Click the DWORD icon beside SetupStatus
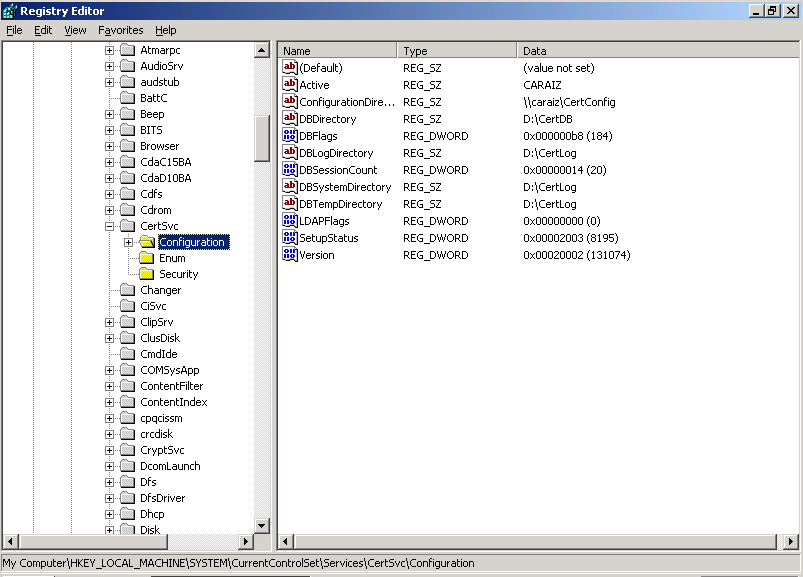The width and height of the screenshot is (803, 577). [x=290, y=238]
